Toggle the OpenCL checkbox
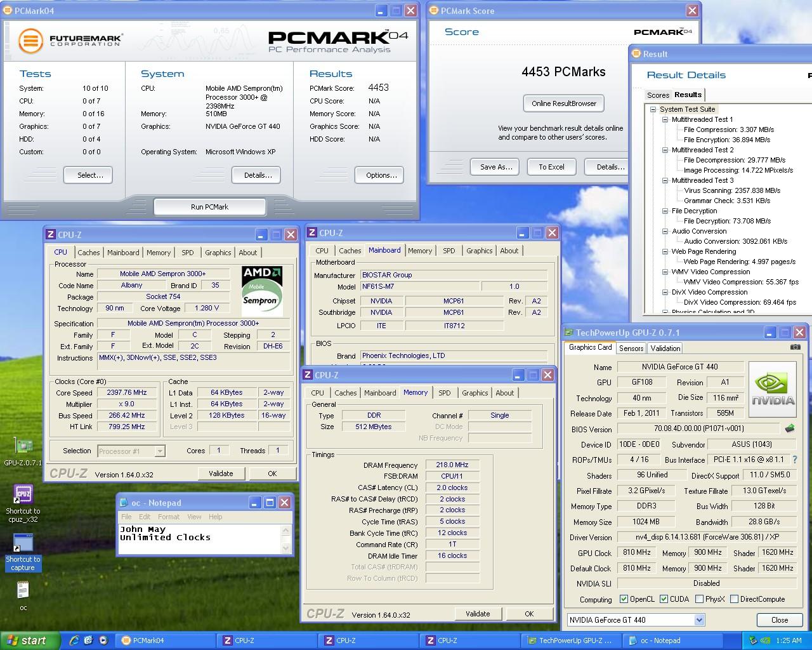Viewport: 812px width, 650px height. tap(624, 599)
